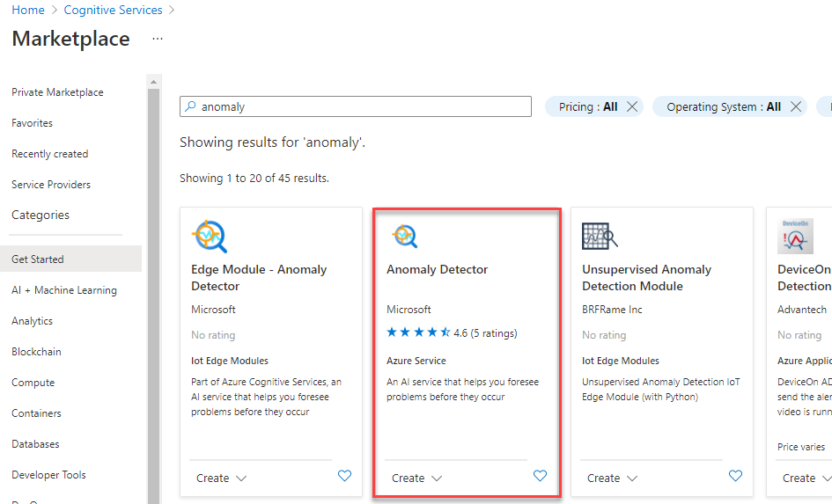The image size is (832, 504).
Task: Click the DeviceOn card icon
Action: click(795, 236)
